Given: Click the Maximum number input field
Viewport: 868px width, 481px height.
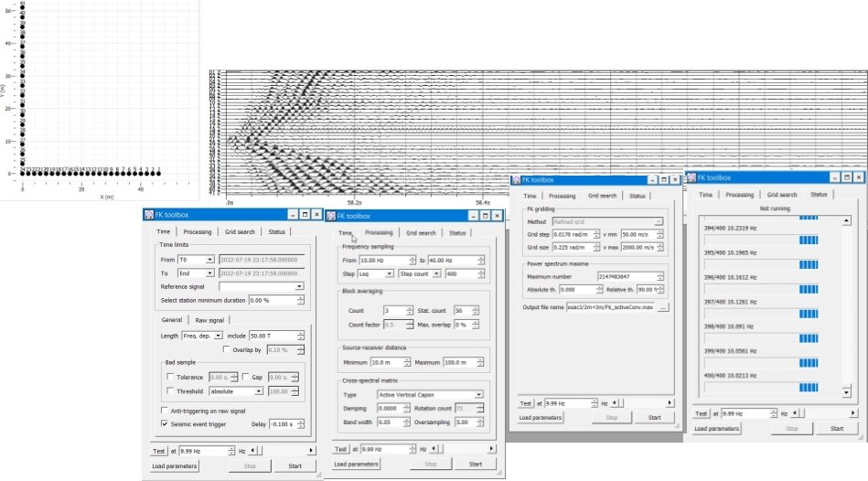Looking at the screenshot, I should (x=627, y=276).
